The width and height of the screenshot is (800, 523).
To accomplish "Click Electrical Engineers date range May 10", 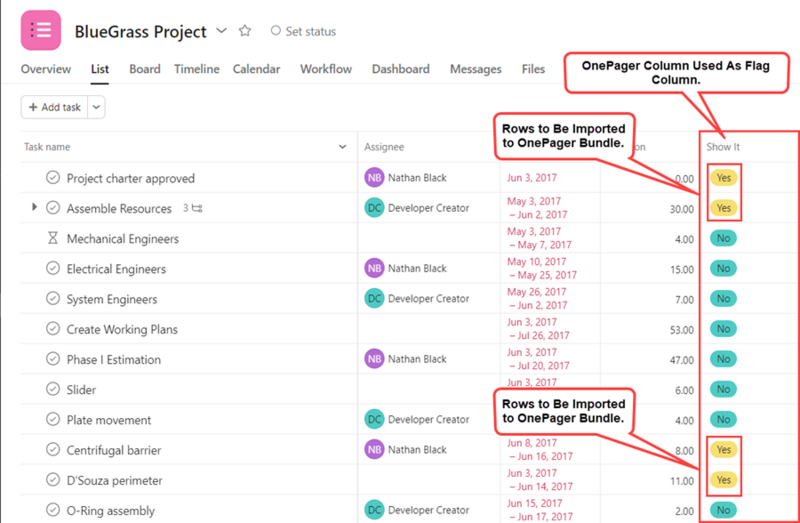I will (x=542, y=268).
